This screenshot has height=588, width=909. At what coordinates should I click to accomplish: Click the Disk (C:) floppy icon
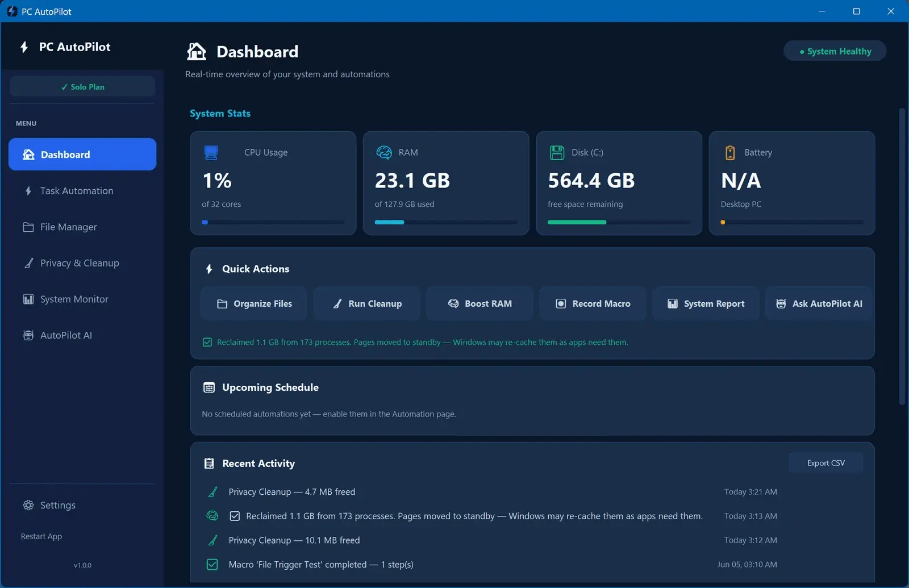pyautogui.click(x=557, y=152)
